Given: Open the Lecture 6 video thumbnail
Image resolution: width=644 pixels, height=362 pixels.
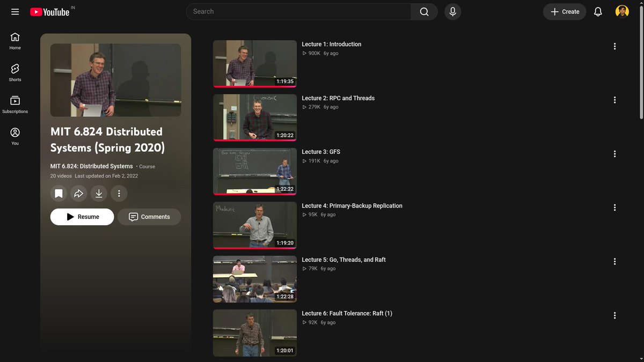Looking at the screenshot, I should 255,333.
